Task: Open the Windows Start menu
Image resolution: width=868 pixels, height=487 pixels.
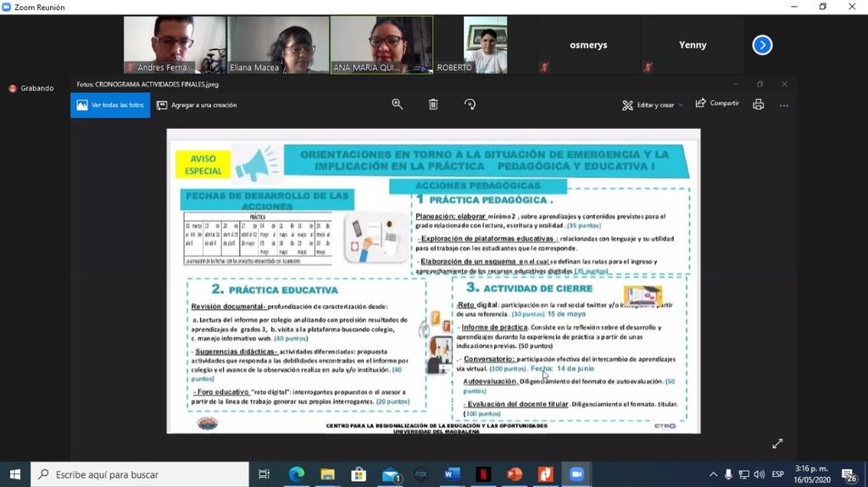Action: pos(15,474)
